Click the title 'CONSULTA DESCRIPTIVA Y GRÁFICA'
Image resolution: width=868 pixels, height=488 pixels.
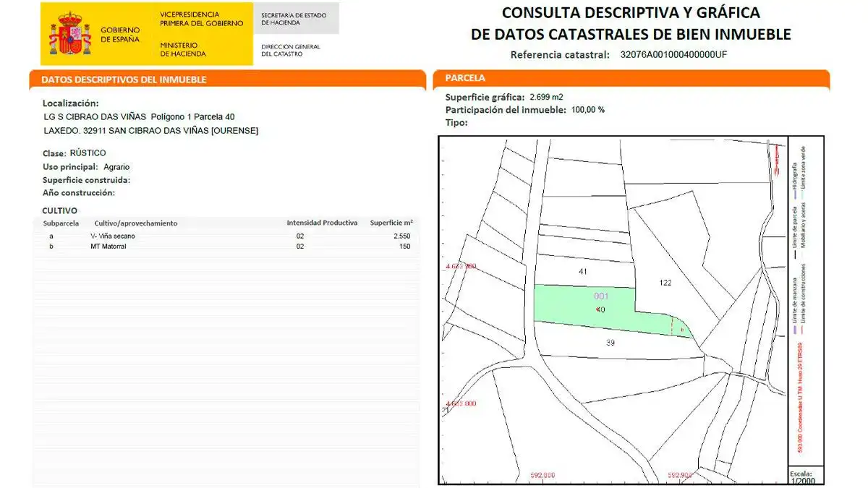(x=631, y=12)
